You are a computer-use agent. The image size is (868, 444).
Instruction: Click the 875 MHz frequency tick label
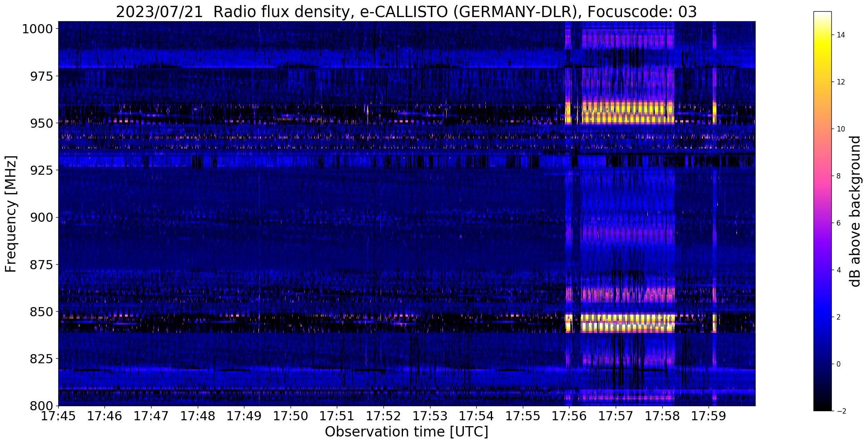[41, 265]
